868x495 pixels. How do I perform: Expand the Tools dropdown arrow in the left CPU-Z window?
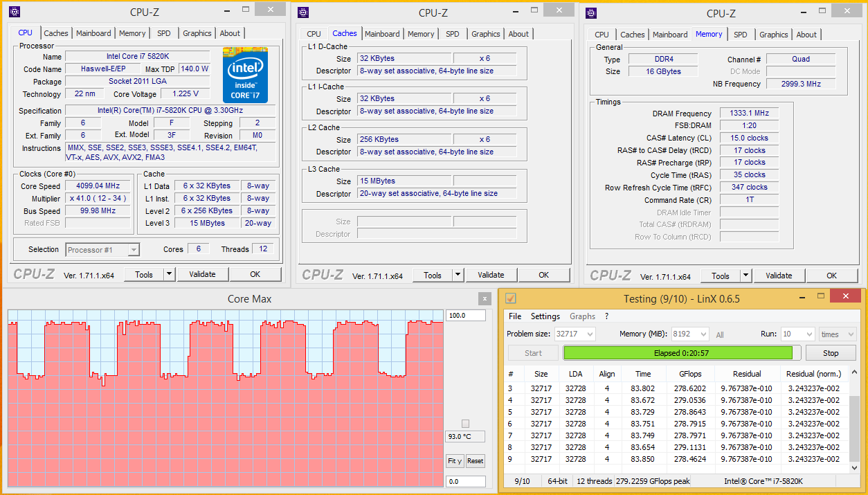(x=169, y=274)
